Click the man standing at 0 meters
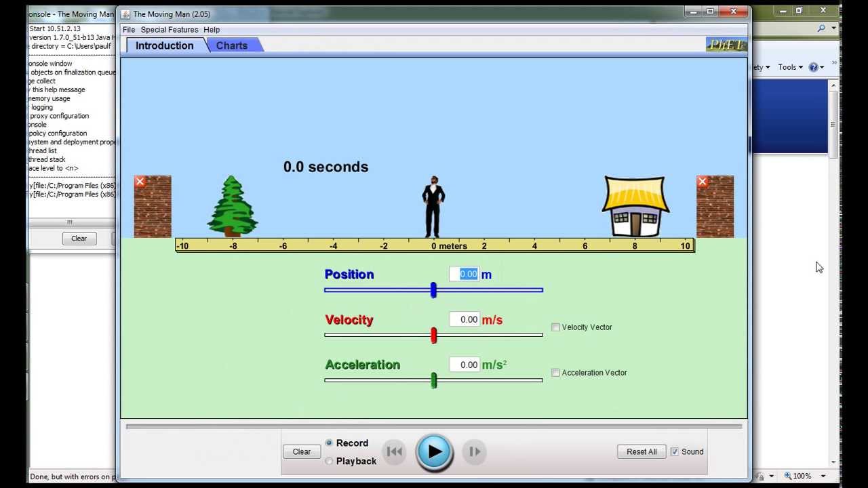This screenshot has height=488, width=868. click(x=433, y=207)
